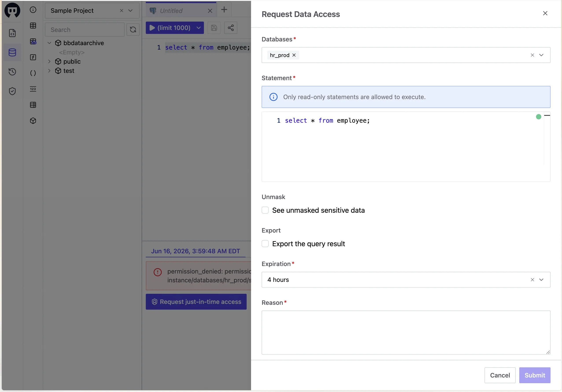Click Request just-in-time access
Image resolution: width=562 pixels, height=392 pixels.
point(196,302)
